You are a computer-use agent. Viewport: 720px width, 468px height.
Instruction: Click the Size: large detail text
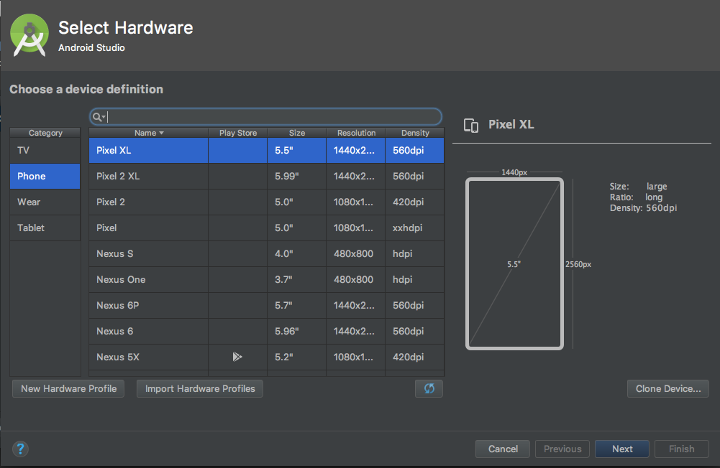point(638,186)
